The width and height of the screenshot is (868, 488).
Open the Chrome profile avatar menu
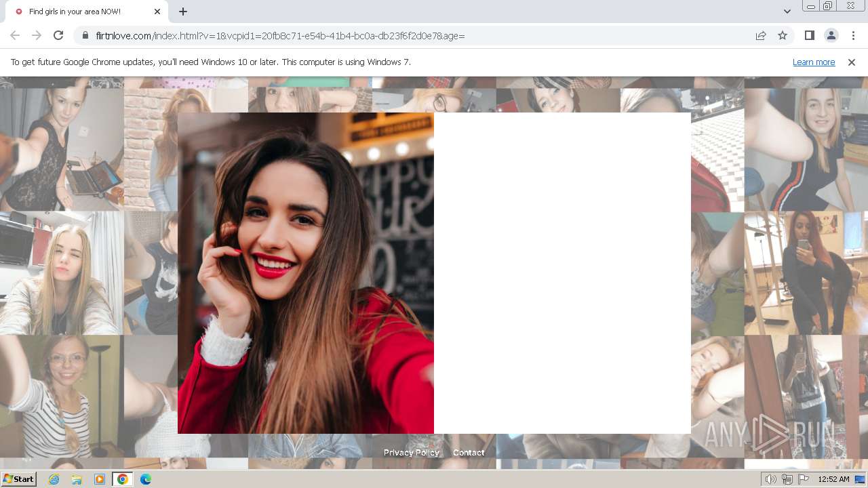831,35
